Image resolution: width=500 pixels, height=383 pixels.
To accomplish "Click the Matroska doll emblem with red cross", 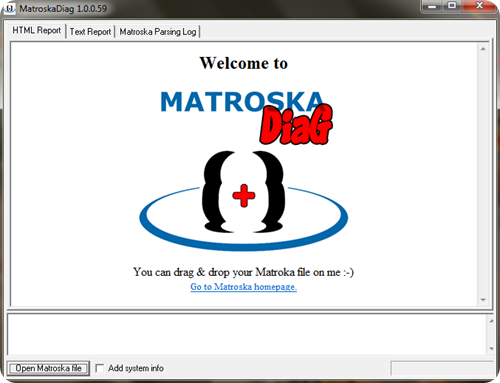I will pos(244,200).
